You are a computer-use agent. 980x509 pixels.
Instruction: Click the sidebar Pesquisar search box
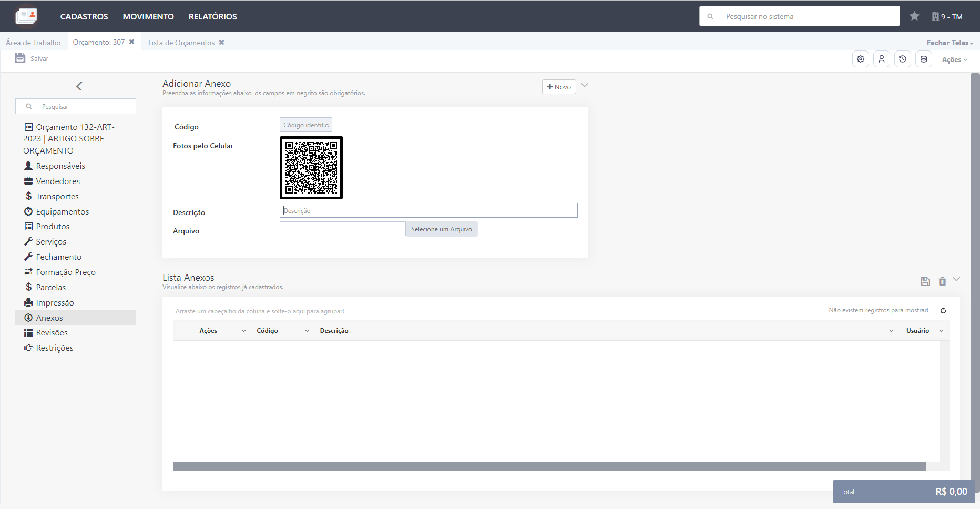pyautogui.click(x=76, y=106)
